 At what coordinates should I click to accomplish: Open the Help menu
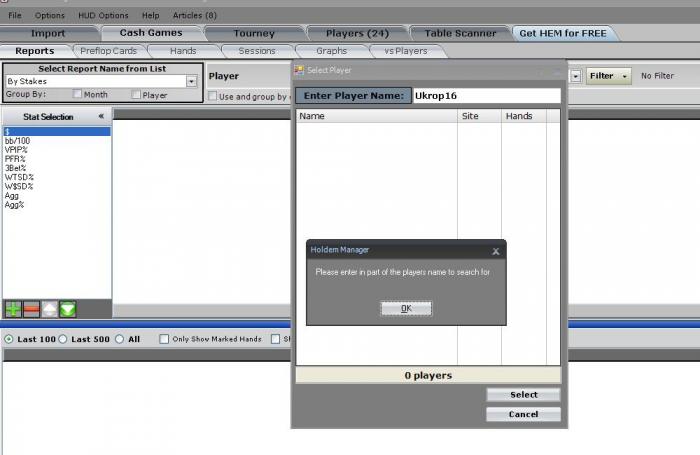[x=150, y=15]
